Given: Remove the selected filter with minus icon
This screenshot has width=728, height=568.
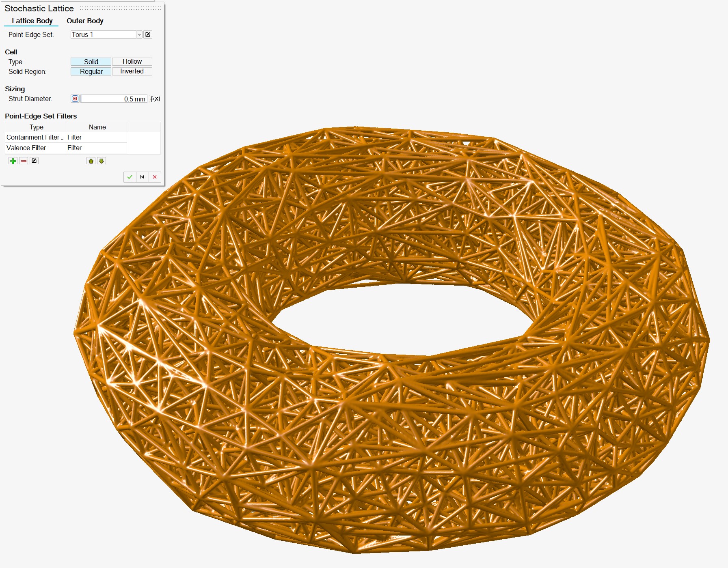Looking at the screenshot, I should (x=24, y=161).
